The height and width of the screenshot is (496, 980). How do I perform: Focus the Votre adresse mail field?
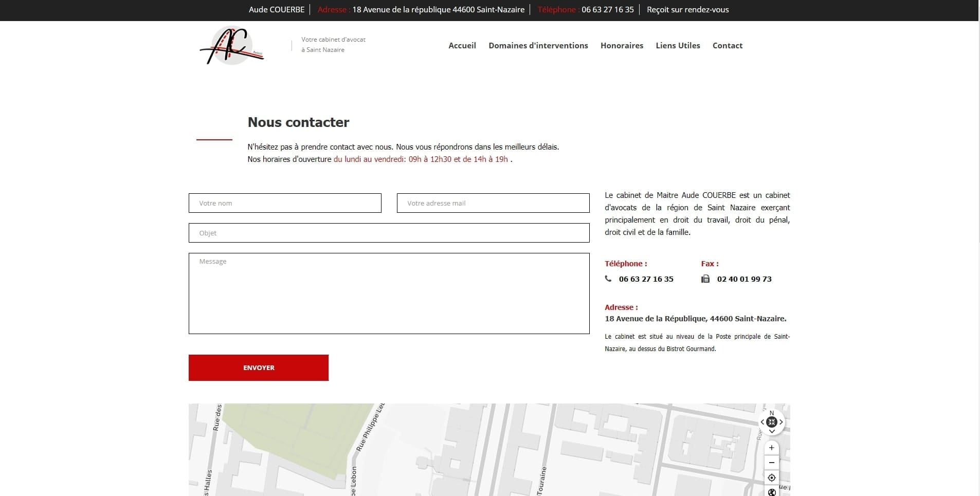pos(493,203)
